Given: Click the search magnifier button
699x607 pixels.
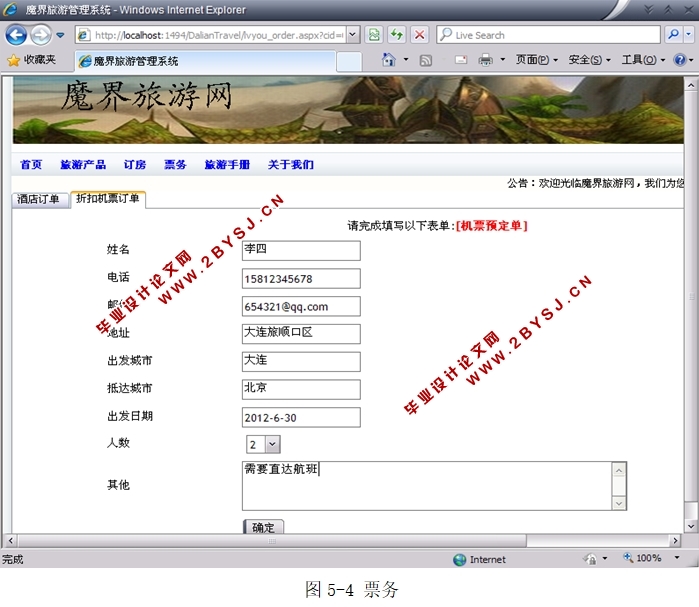Looking at the screenshot, I should tap(674, 35).
